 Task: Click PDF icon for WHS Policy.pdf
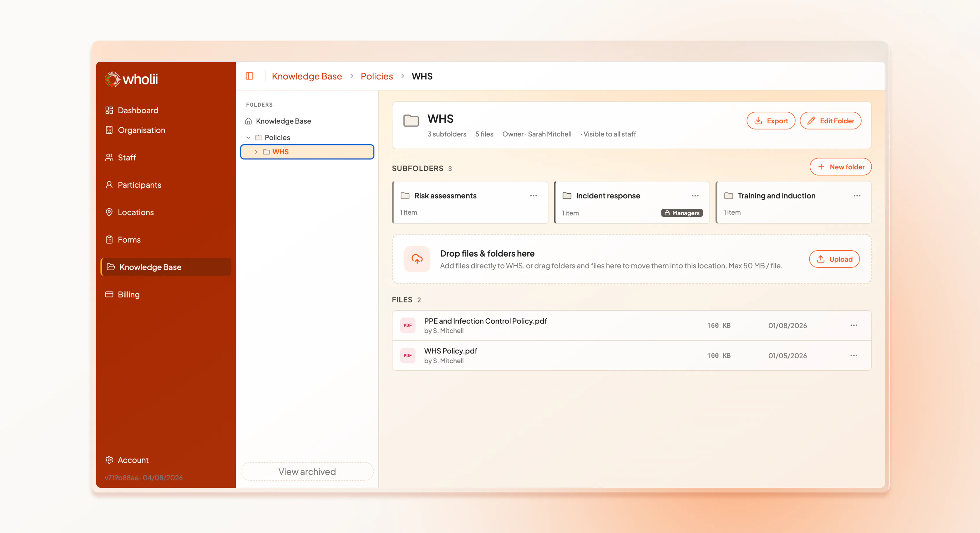pos(407,355)
